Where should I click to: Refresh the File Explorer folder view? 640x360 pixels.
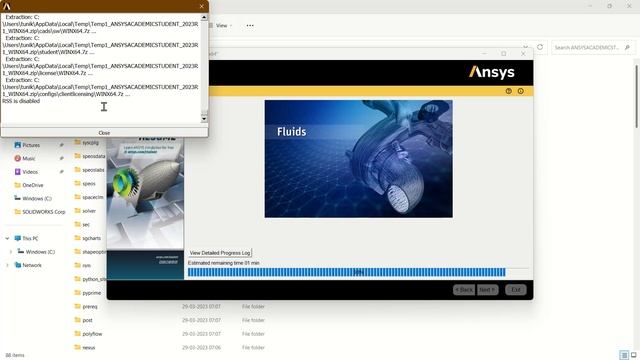click(540, 47)
